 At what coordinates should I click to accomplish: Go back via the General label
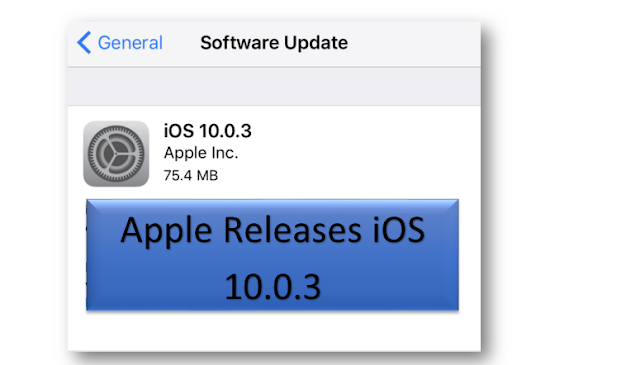click(x=130, y=42)
